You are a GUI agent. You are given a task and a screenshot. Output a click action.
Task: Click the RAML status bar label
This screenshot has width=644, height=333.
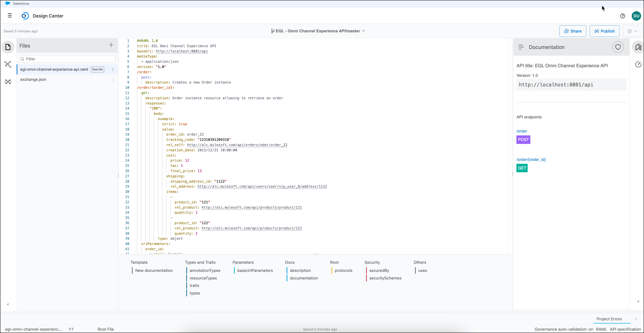pyautogui.click(x=601, y=329)
